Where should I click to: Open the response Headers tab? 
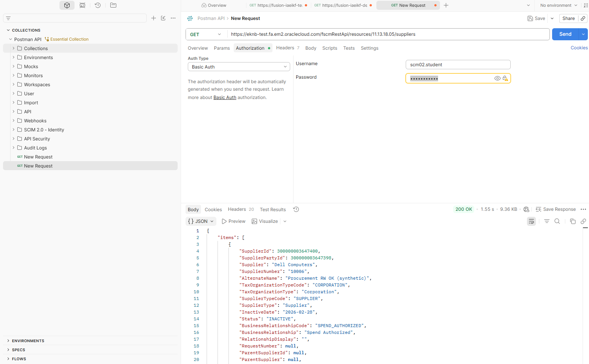pyautogui.click(x=241, y=209)
